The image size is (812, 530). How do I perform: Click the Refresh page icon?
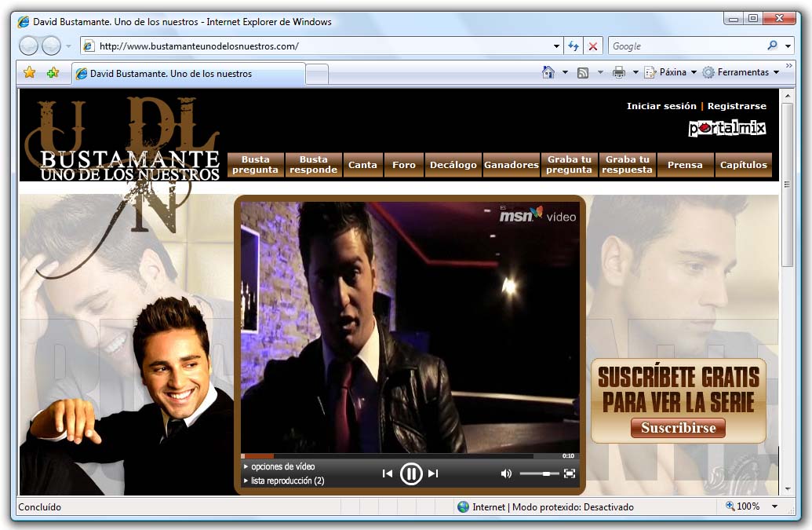[x=573, y=46]
